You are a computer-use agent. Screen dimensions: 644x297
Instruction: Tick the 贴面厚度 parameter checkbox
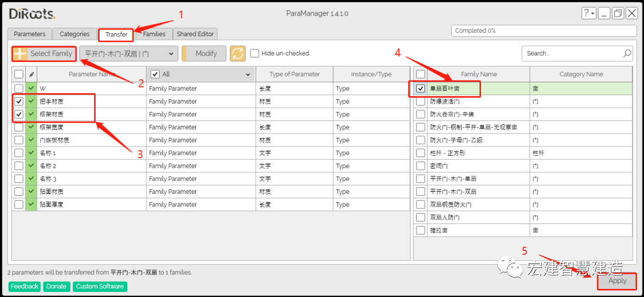click(x=19, y=205)
